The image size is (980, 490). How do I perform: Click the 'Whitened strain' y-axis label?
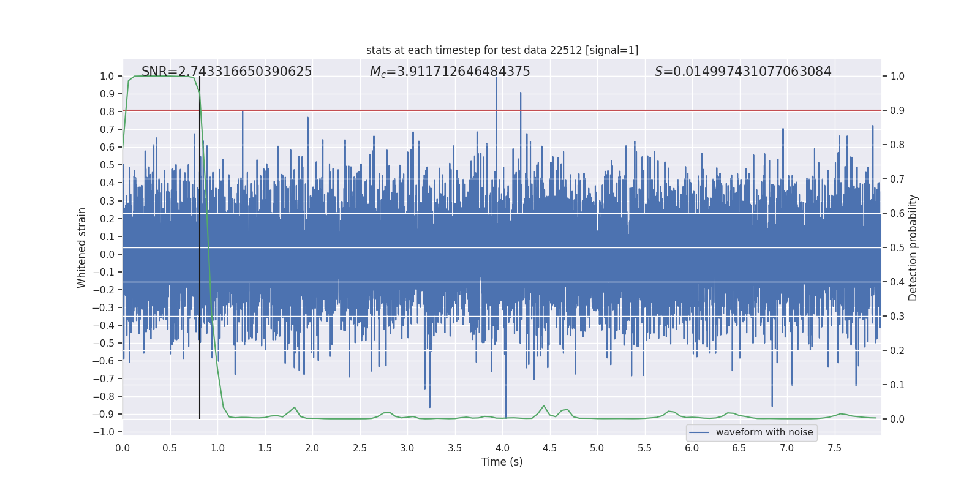(x=82, y=247)
